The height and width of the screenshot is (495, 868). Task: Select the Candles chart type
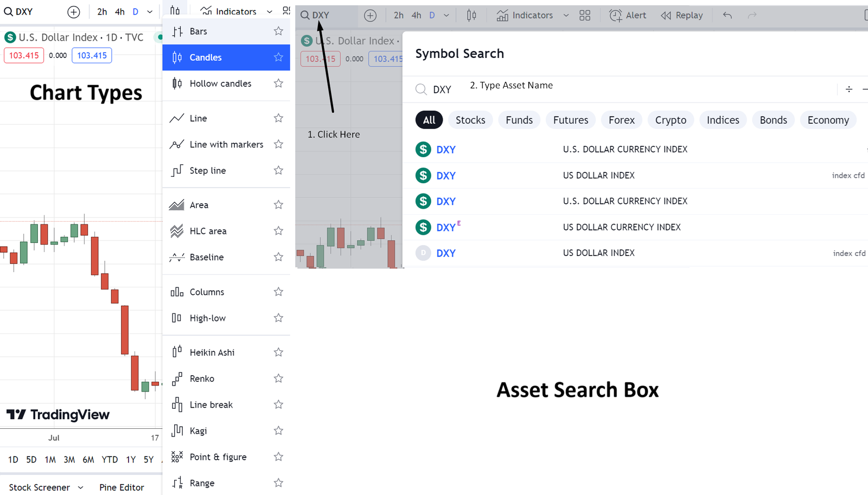pyautogui.click(x=226, y=57)
